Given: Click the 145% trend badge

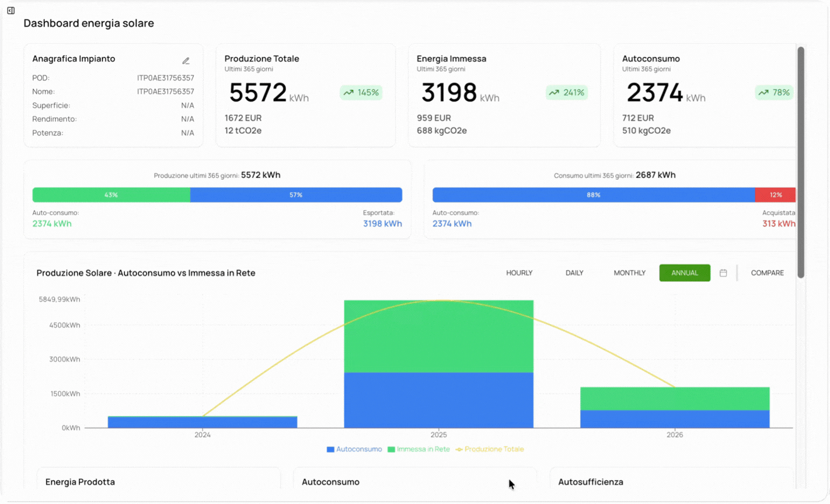Looking at the screenshot, I should (x=361, y=92).
